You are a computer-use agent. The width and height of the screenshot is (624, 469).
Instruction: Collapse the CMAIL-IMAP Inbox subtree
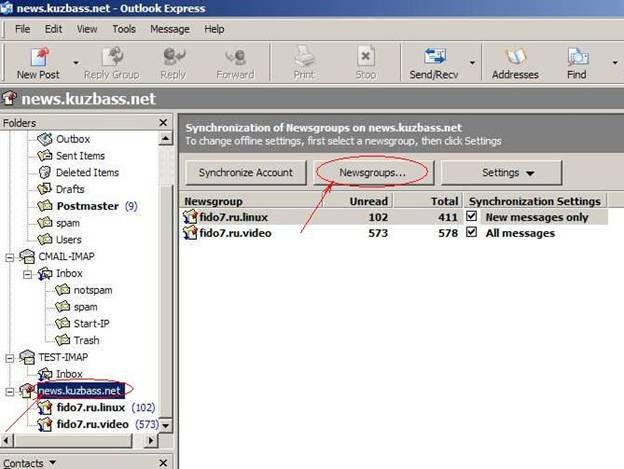[27, 274]
